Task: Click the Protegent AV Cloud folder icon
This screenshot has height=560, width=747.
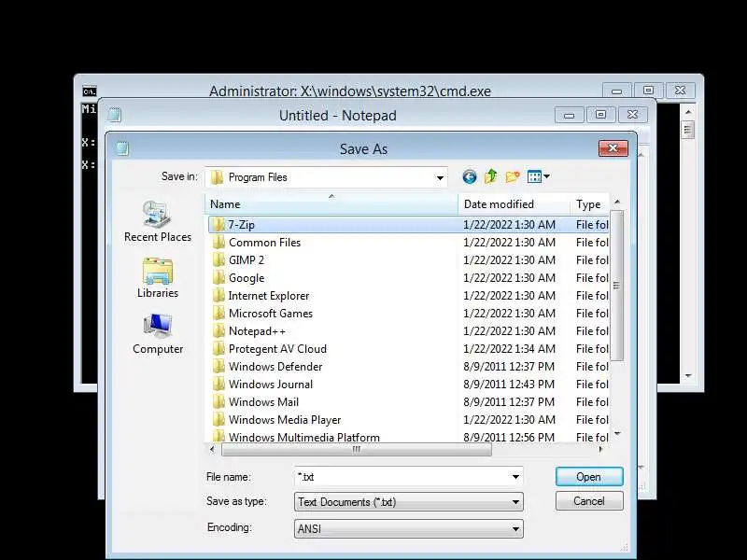Action: tap(218, 349)
